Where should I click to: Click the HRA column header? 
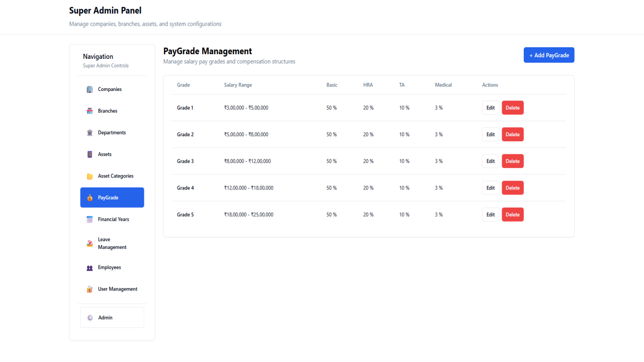(368, 85)
